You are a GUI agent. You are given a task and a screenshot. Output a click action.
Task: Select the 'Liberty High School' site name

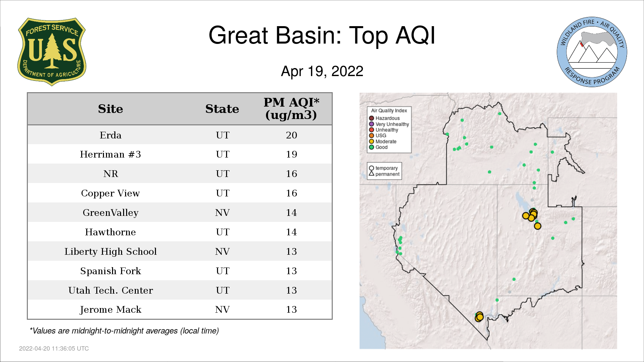pyautogui.click(x=110, y=252)
